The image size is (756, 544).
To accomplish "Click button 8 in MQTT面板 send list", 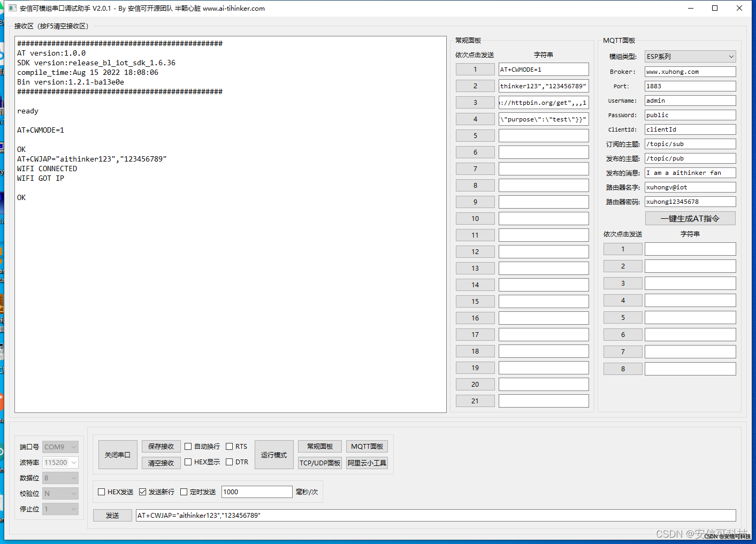I will (623, 369).
